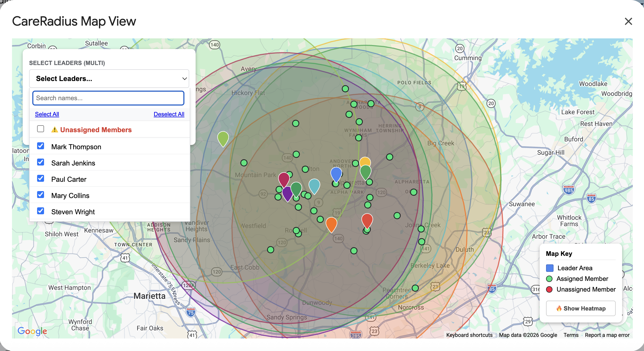Click the Marietta city label on map
644x351 pixels.
point(149,296)
